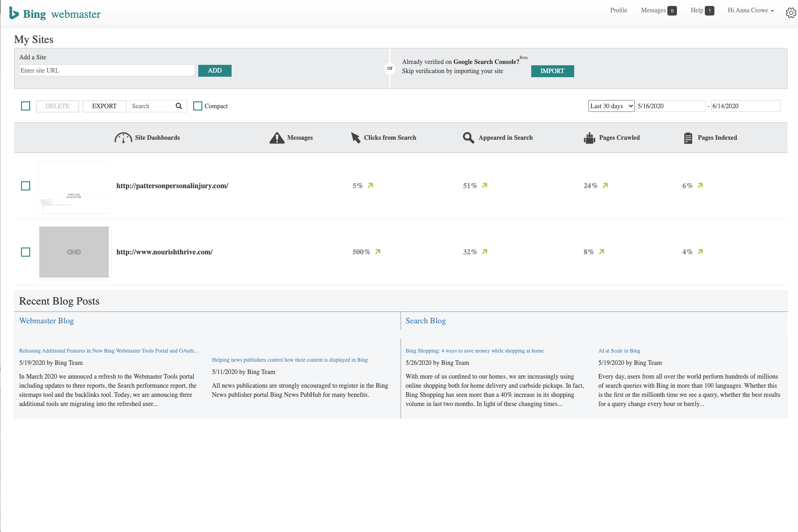798x532 pixels.
Task: Select the Pages Crawled crawler icon
Action: point(590,137)
